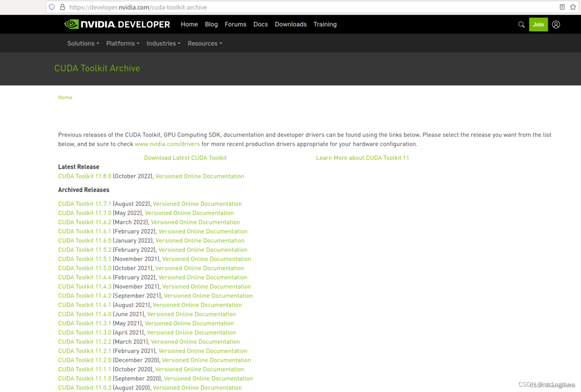Open CUDA Toolkit 11.3.1 link
581x392 pixels.
click(85, 323)
